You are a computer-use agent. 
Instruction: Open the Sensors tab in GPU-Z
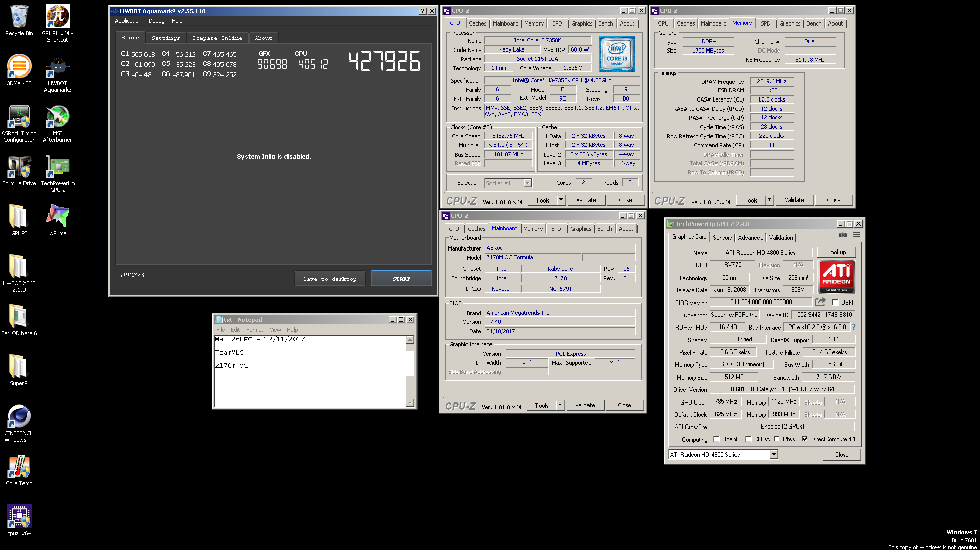coord(722,237)
